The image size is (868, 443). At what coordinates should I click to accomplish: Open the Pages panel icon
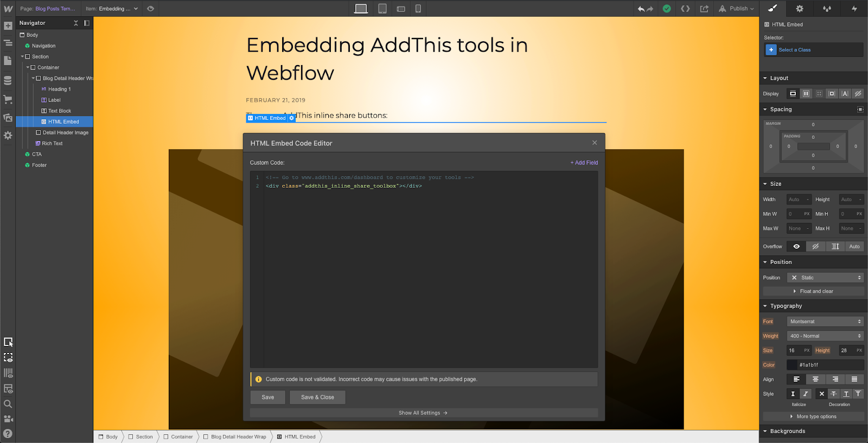(8, 61)
